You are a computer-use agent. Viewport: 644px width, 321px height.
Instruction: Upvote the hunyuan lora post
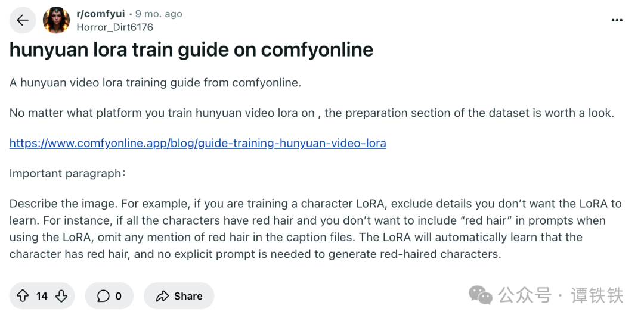tap(23, 296)
